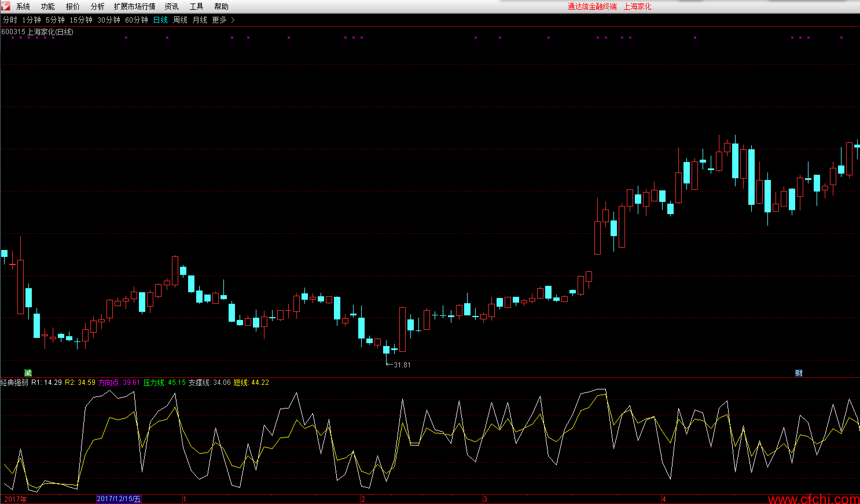Click the 方向点: 39.61 value
Viewport: 860px width, 504px height.
click(x=119, y=382)
